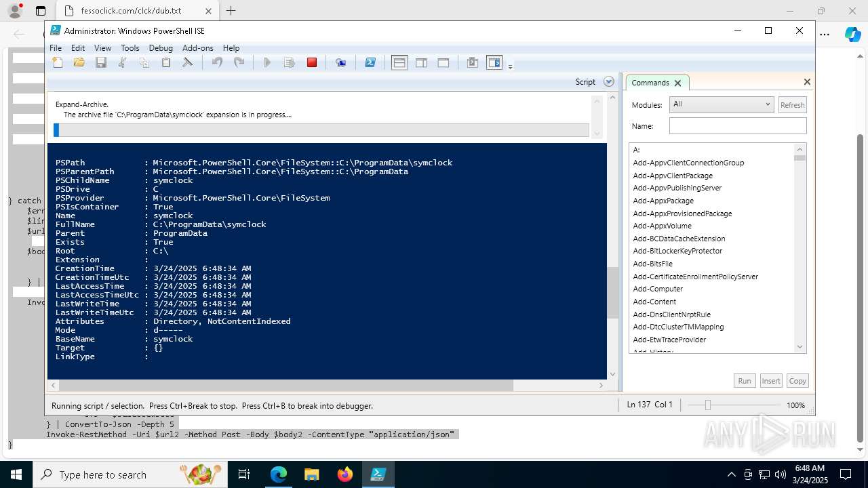Viewport: 868px width, 488px height.
Task: Click the Save script floppy icon
Action: [101, 62]
